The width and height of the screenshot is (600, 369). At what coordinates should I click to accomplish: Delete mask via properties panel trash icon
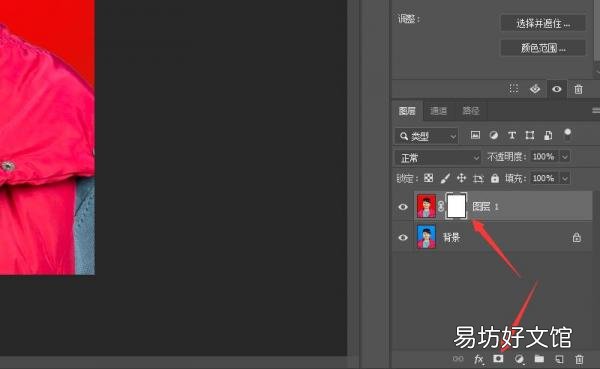pos(578,89)
